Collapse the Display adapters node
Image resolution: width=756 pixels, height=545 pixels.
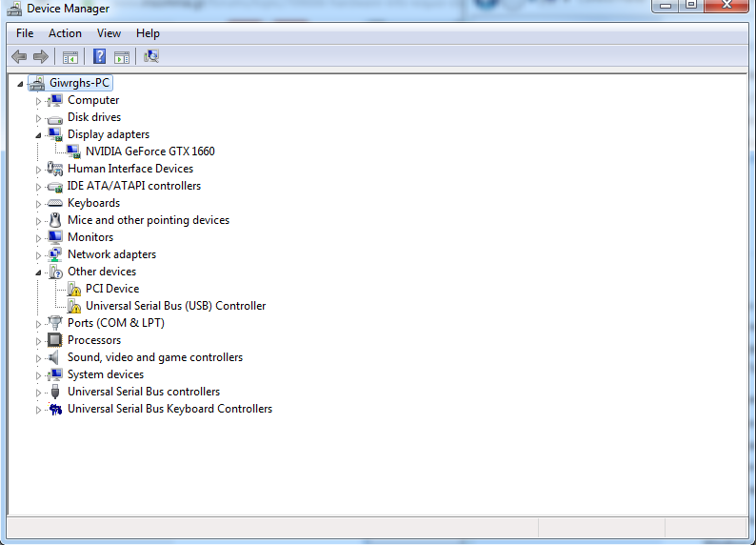[38, 135]
